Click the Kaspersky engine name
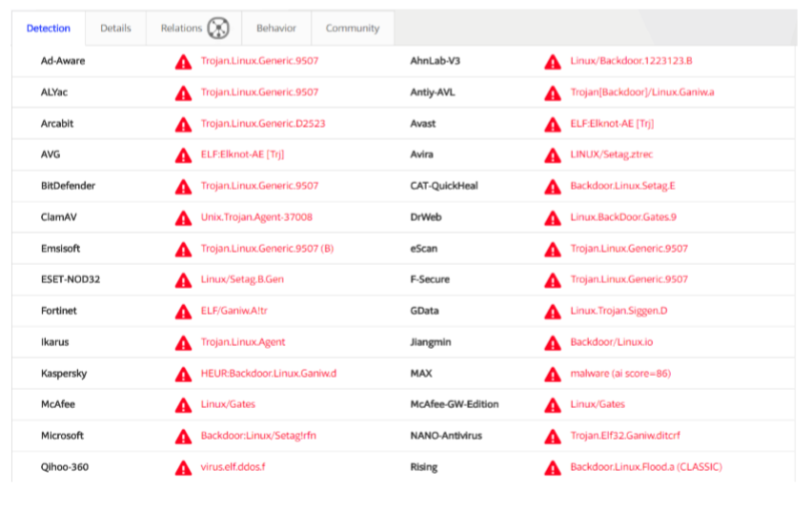 tap(64, 374)
